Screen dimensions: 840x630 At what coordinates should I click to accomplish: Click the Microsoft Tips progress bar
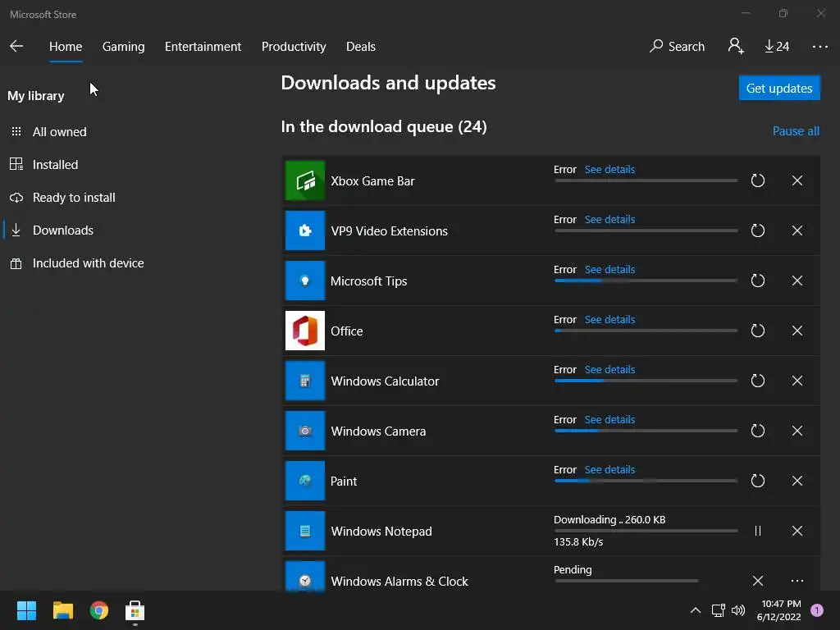tap(646, 281)
